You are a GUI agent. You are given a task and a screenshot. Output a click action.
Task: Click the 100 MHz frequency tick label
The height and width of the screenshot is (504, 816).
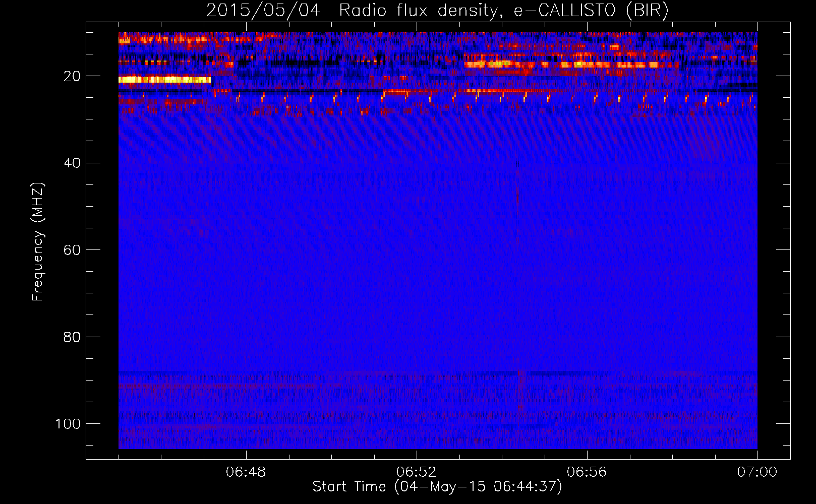(x=68, y=424)
